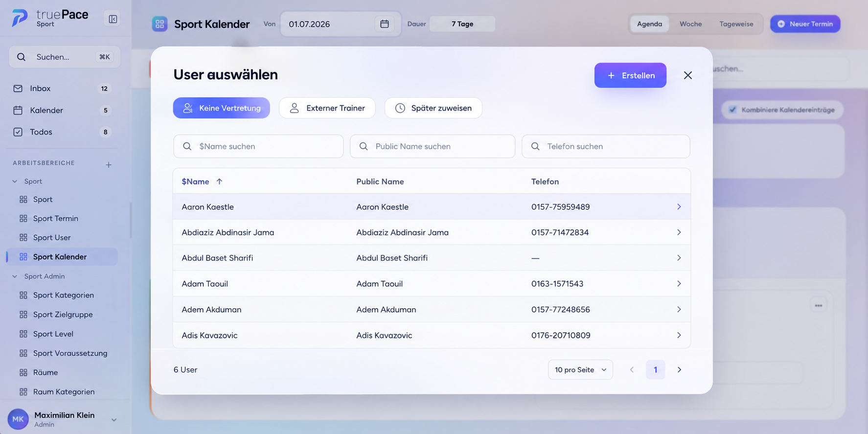The image size is (868, 434).
Task: Click the grid icon beside Räume
Action: [x=23, y=373]
